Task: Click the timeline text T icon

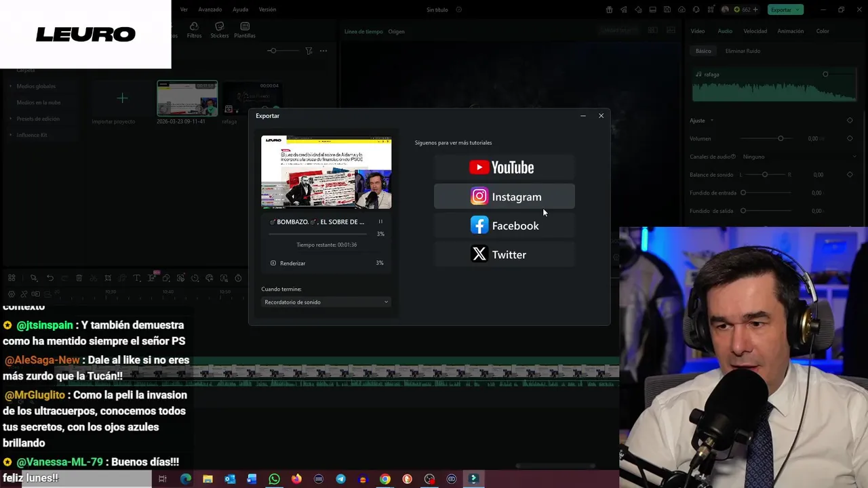Action: 136,278
